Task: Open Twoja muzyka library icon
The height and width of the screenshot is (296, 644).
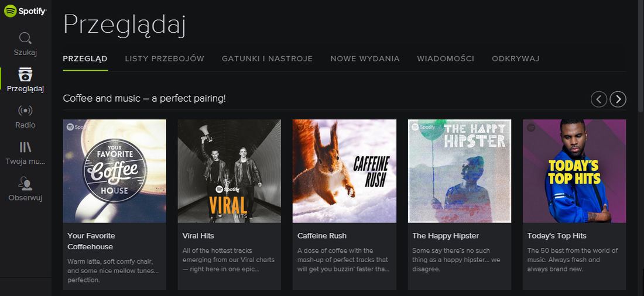Action: pyautogui.click(x=25, y=147)
